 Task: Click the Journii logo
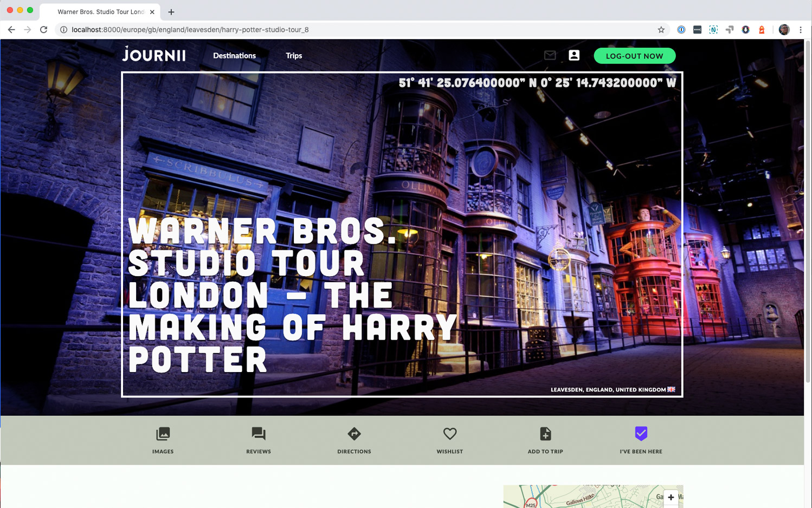(154, 54)
